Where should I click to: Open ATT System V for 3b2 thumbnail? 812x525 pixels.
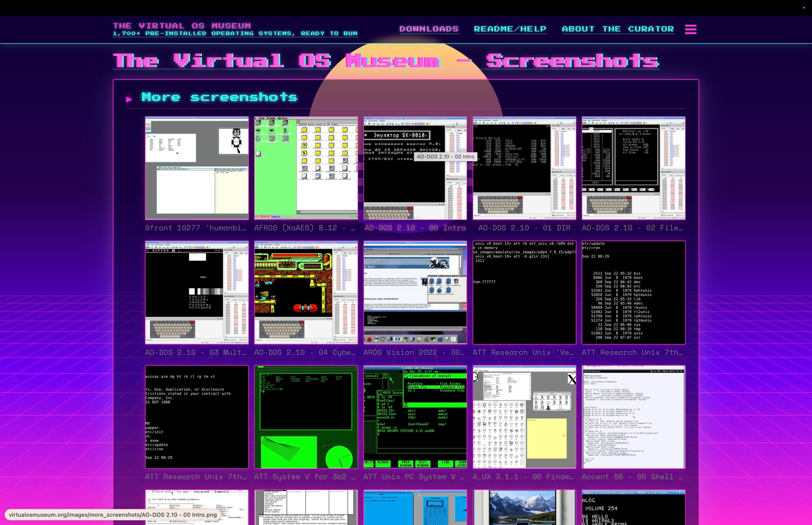[x=306, y=417]
